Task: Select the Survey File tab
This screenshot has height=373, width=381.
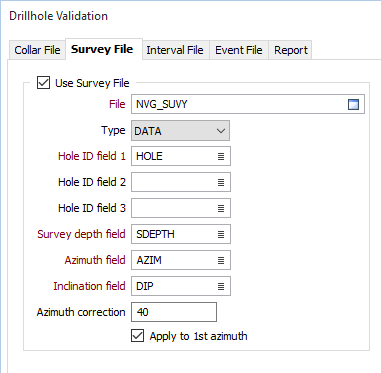Action: (x=102, y=49)
